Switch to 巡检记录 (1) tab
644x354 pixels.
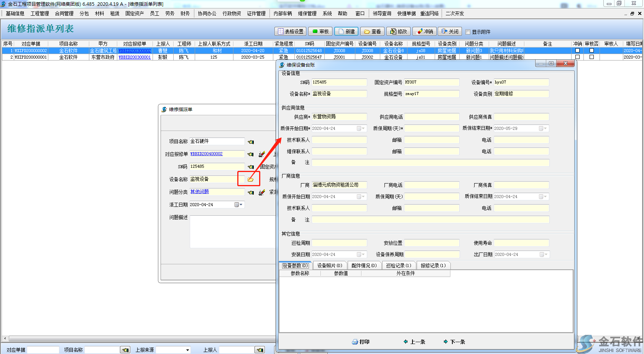coord(399,265)
